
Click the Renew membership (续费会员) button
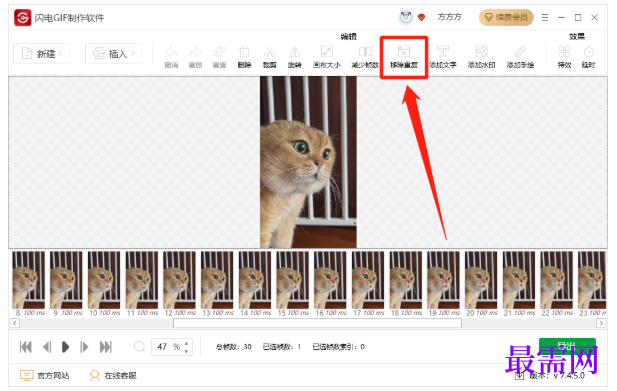[506, 17]
